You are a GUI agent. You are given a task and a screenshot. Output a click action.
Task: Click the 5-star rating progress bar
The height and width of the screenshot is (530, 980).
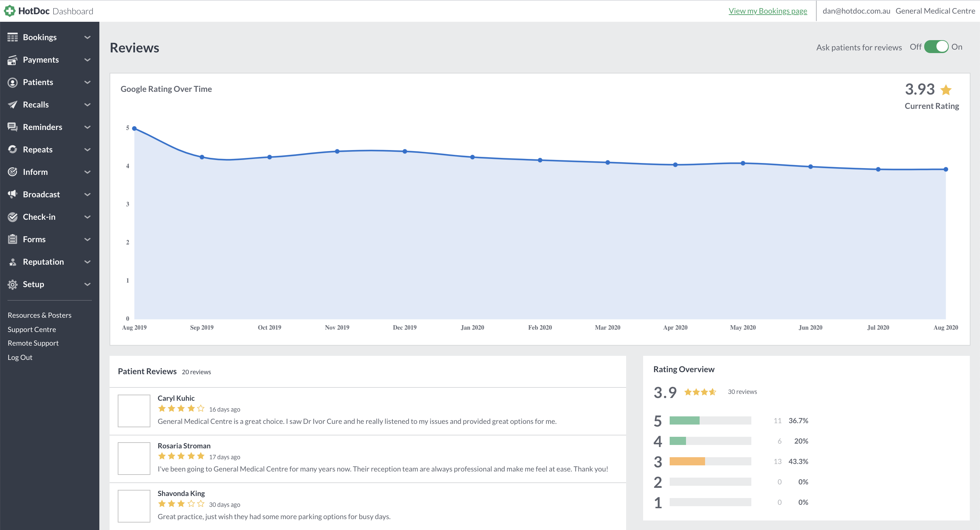click(710, 420)
